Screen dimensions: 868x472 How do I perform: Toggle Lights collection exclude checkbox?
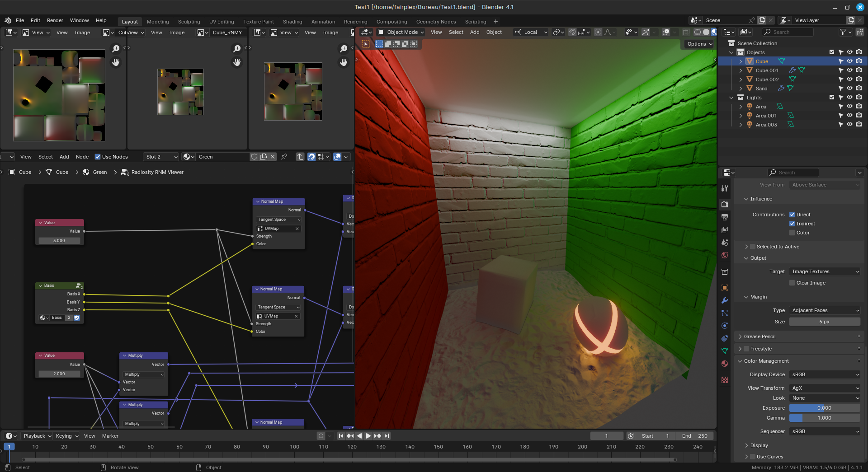832,98
